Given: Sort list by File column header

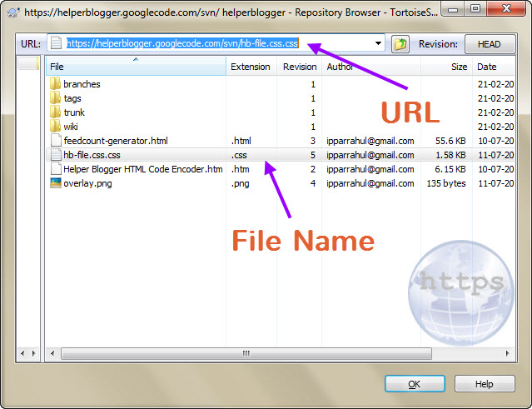Looking at the screenshot, I should (x=136, y=67).
